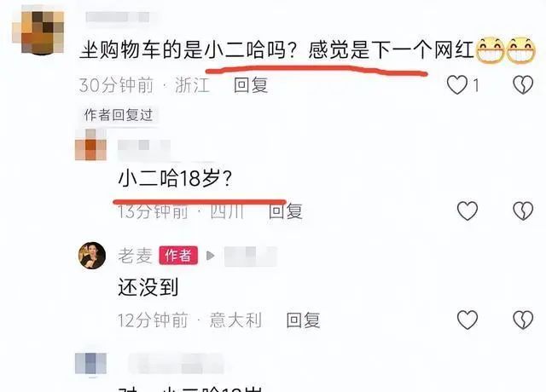Reply to the comment from 浙江
This screenshot has width=546, height=392.
(251, 85)
